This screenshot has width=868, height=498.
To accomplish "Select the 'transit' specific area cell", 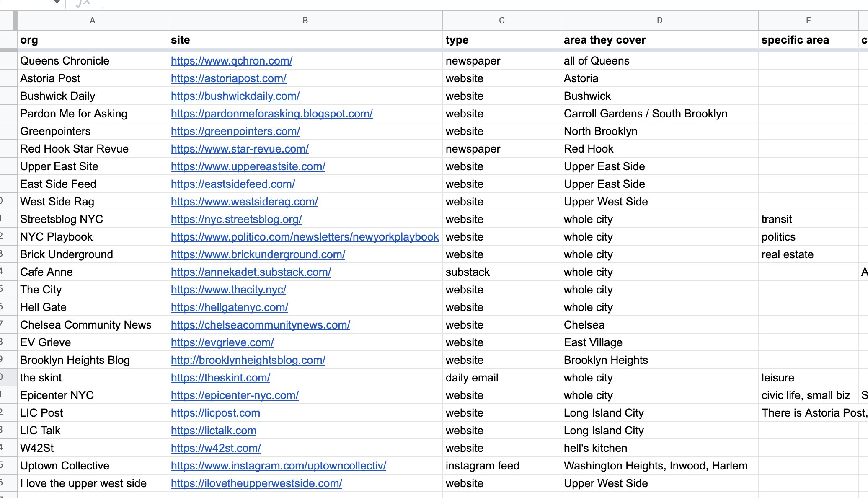I will click(x=809, y=219).
